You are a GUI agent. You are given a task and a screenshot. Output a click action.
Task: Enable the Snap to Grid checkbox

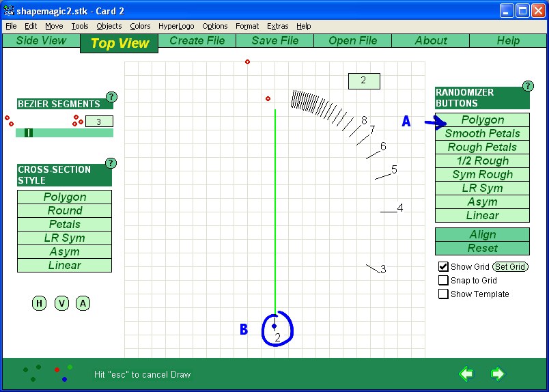pyautogui.click(x=444, y=281)
